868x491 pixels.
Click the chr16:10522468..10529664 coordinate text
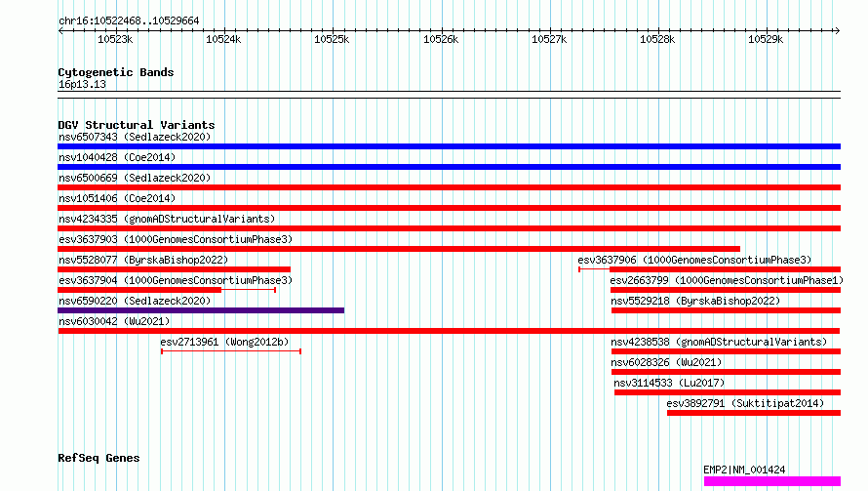pyautogui.click(x=129, y=20)
